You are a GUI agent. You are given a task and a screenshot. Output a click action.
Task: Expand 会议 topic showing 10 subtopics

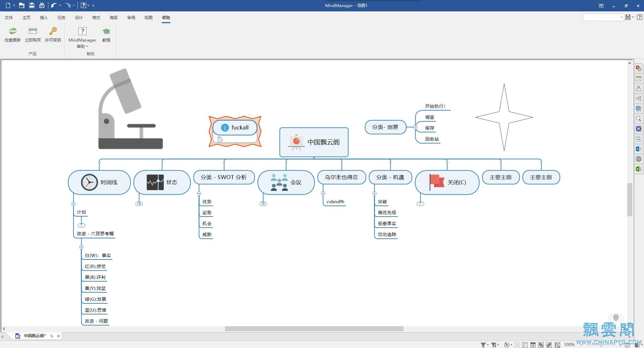[x=263, y=204]
